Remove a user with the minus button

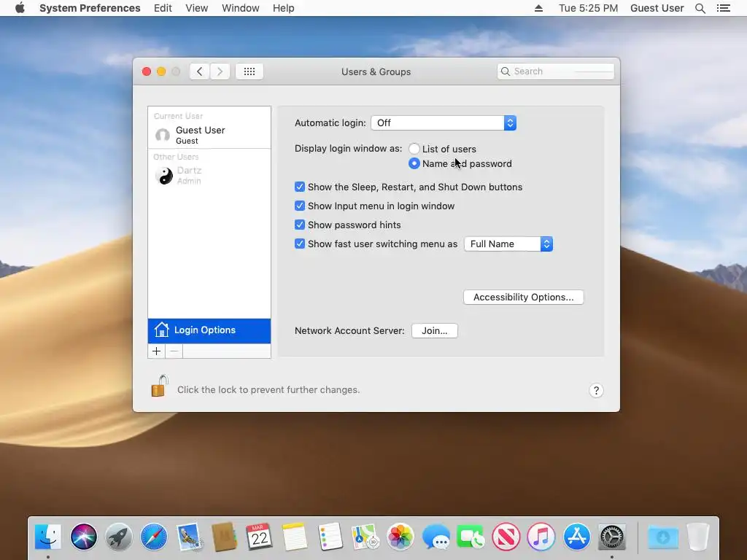pyautogui.click(x=174, y=351)
